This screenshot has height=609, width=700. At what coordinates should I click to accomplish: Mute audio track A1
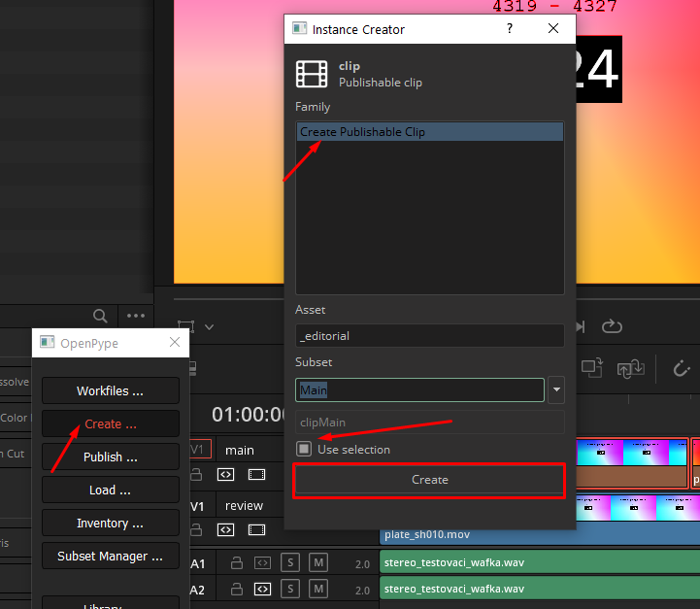point(317,562)
